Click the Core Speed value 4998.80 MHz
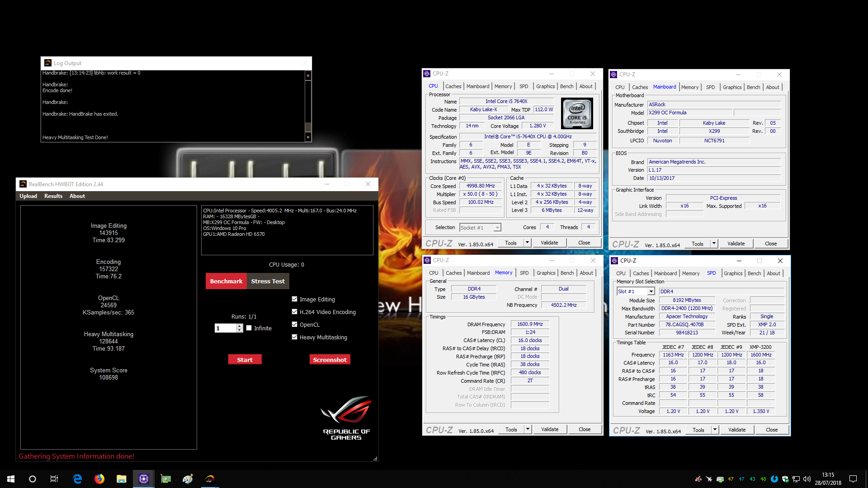 [x=481, y=186]
